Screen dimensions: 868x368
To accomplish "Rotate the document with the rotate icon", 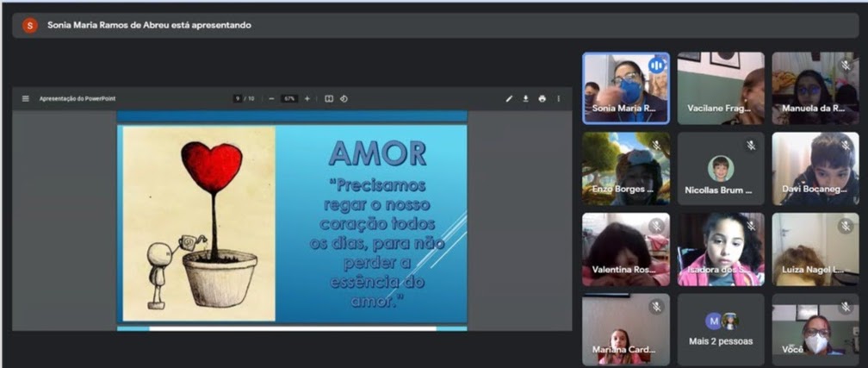I will 344,98.
